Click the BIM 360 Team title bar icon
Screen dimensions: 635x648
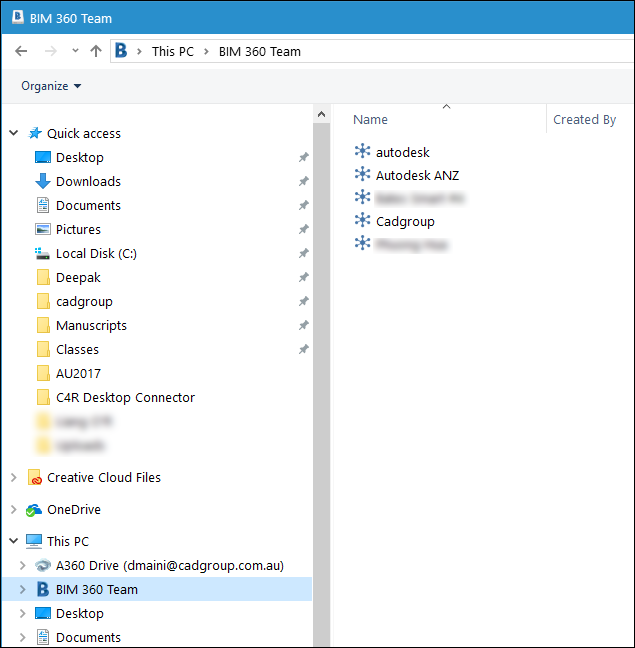(17, 17)
